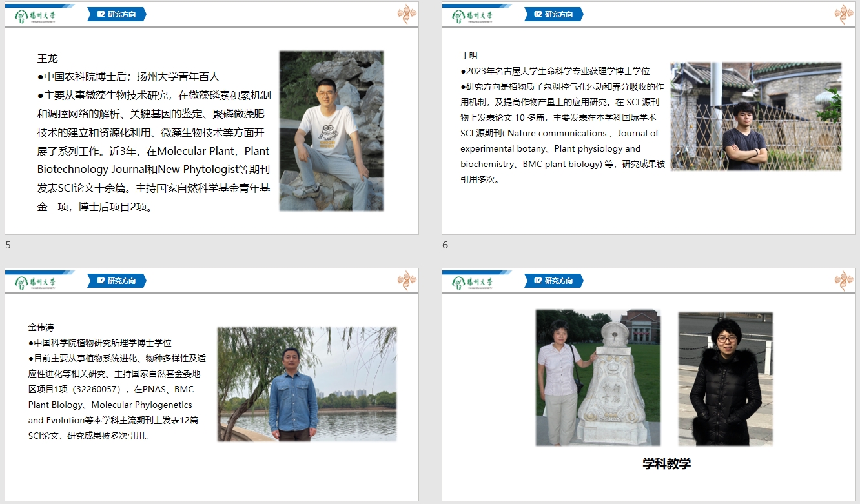Select the '02 研究方向' banner on the 金伟涛 slide

(x=117, y=281)
